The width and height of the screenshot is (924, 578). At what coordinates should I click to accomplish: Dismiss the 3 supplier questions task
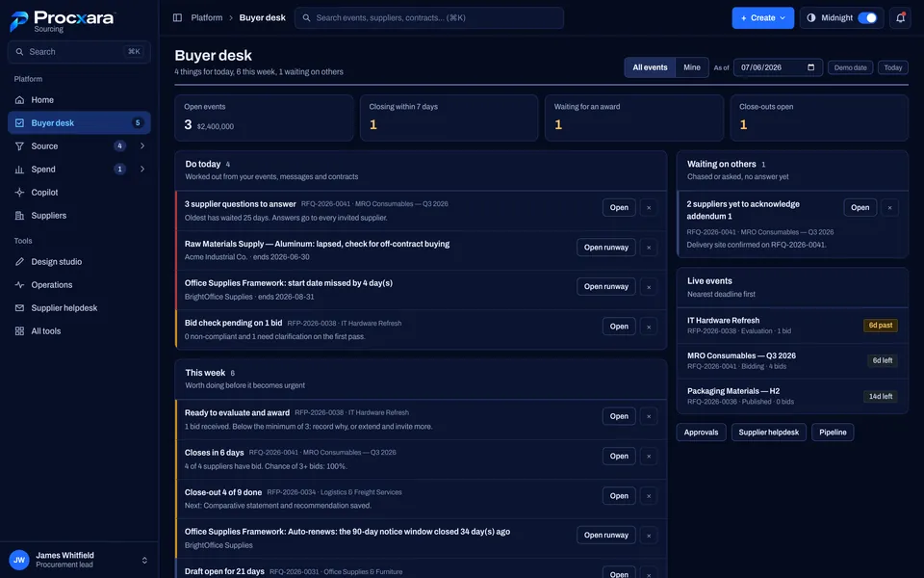pos(649,208)
